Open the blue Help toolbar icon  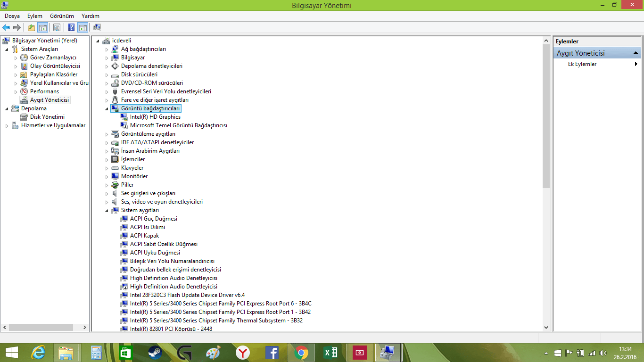(72, 27)
